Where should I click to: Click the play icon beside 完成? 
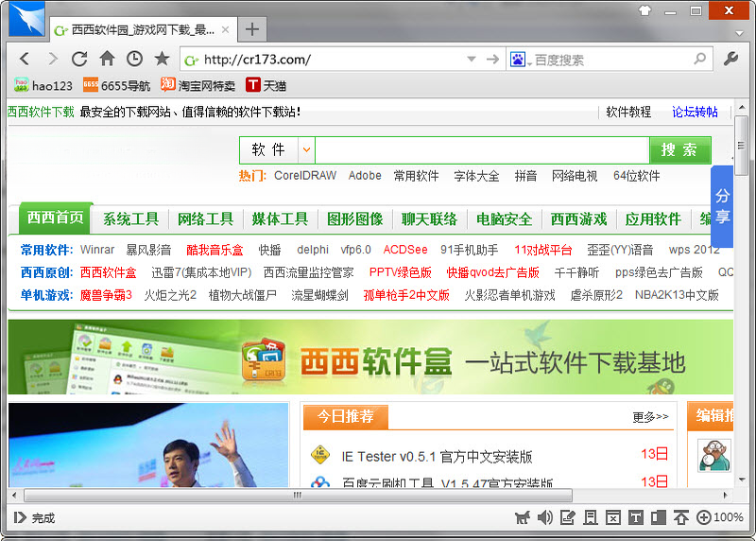(20, 517)
